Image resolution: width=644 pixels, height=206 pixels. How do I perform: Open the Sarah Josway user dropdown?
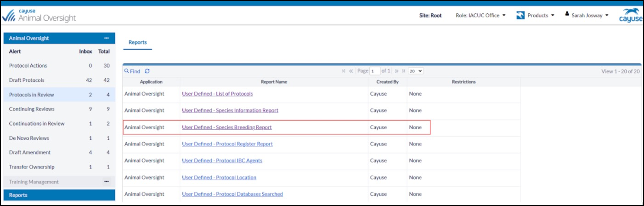click(590, 15)
